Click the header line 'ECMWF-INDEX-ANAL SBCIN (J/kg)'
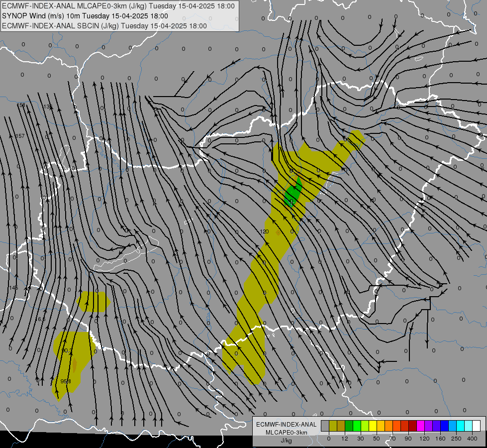The width and height of the screenshot is (487, 448). tap(60, 26)
